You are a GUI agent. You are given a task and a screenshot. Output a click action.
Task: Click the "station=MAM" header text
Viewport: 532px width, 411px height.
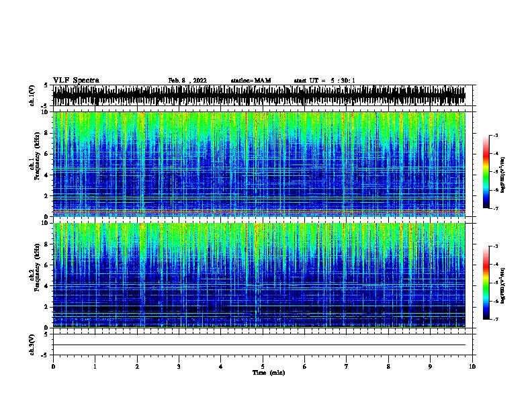coord(251,81)
